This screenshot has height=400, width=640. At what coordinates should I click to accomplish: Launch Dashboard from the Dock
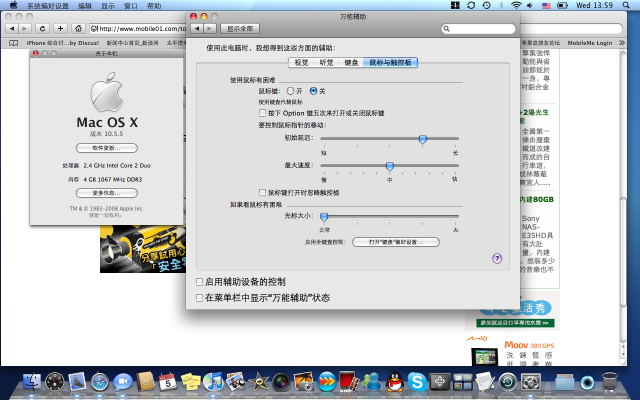point(55,382)
